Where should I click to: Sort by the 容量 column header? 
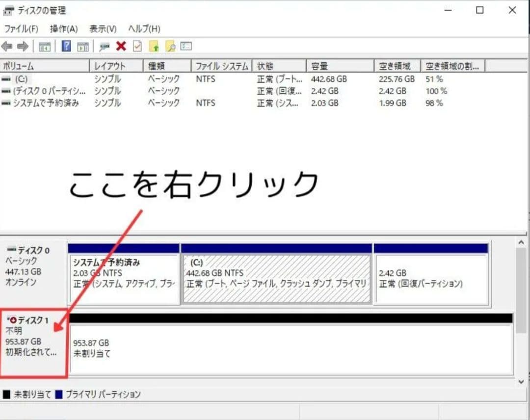(x=340, y=66)
